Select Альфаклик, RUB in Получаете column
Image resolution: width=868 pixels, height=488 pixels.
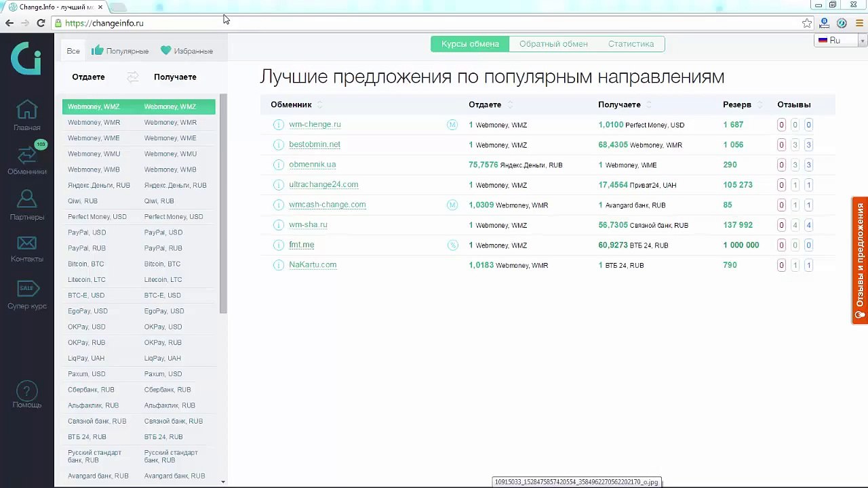click(170, 405)
